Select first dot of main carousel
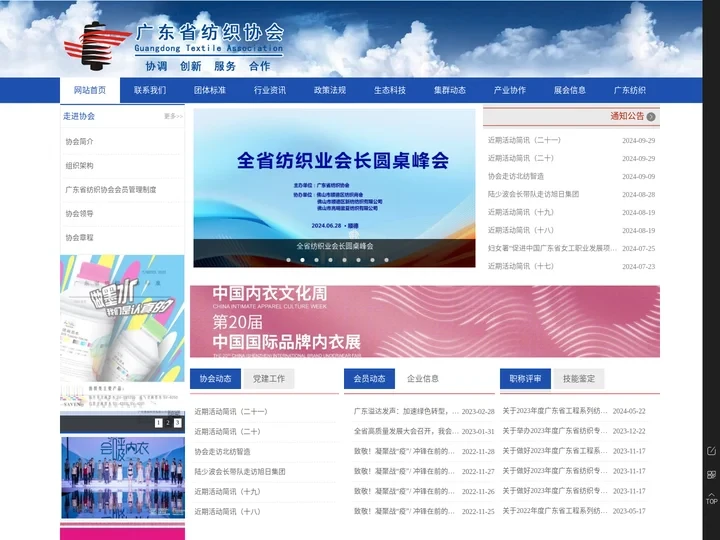 [288, 260]
